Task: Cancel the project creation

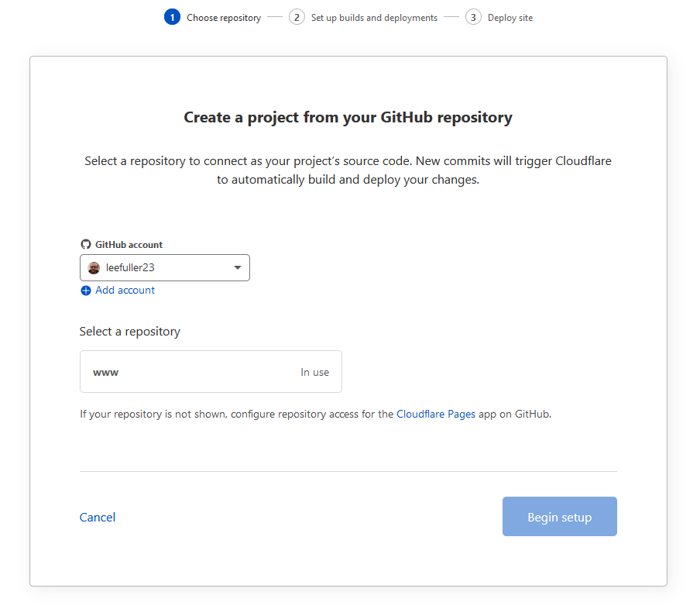Action: pos(97,517)
